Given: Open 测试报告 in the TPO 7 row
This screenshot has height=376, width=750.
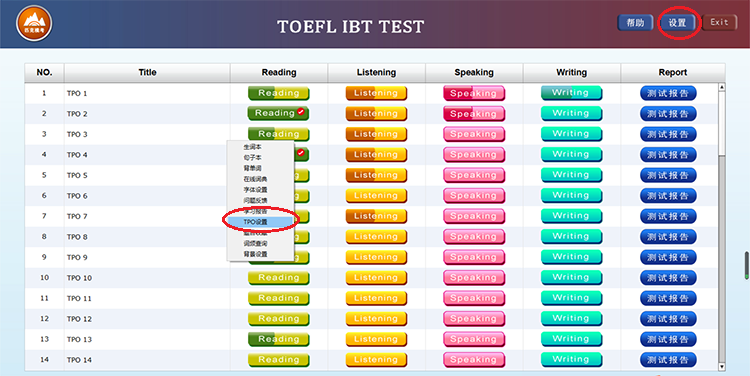Looking at the screenshot, I should tap(668, 216).
